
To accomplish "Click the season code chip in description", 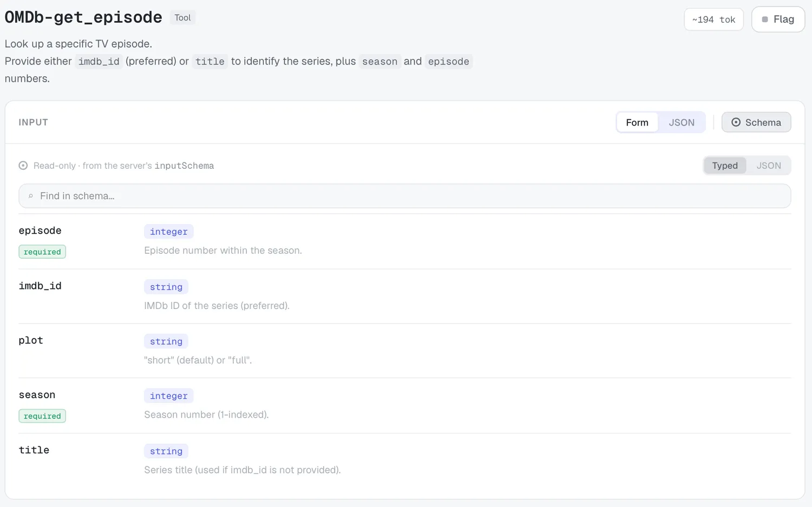I will point(379,61).
